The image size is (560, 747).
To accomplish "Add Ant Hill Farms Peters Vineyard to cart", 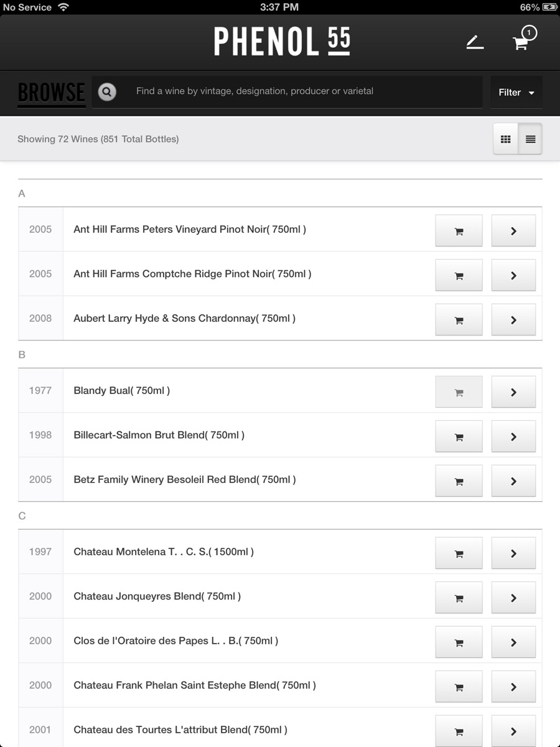I will 459,231.
